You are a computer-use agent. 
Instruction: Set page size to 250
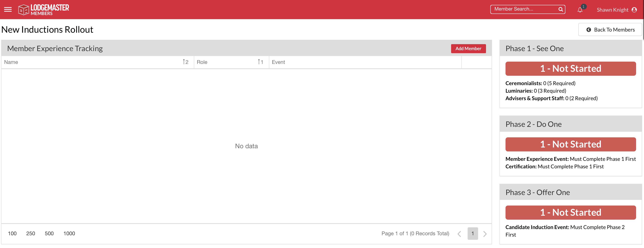tap(31, 234)
